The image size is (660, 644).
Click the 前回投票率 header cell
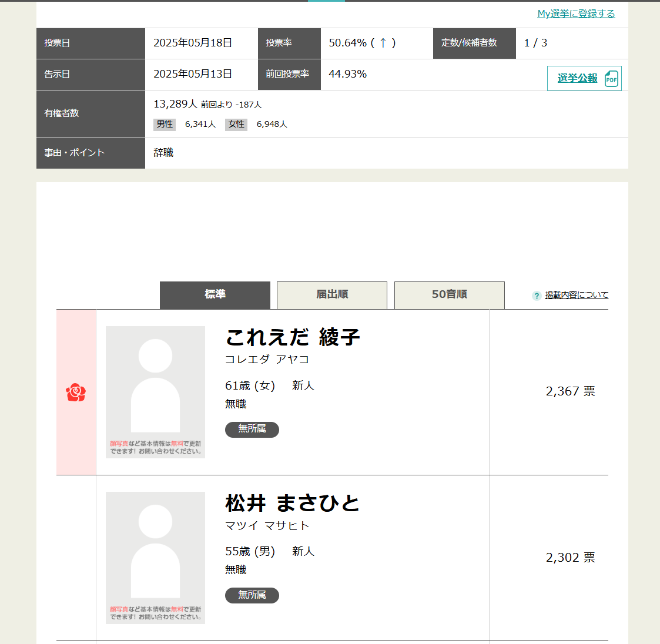click(x=290, y=75)
